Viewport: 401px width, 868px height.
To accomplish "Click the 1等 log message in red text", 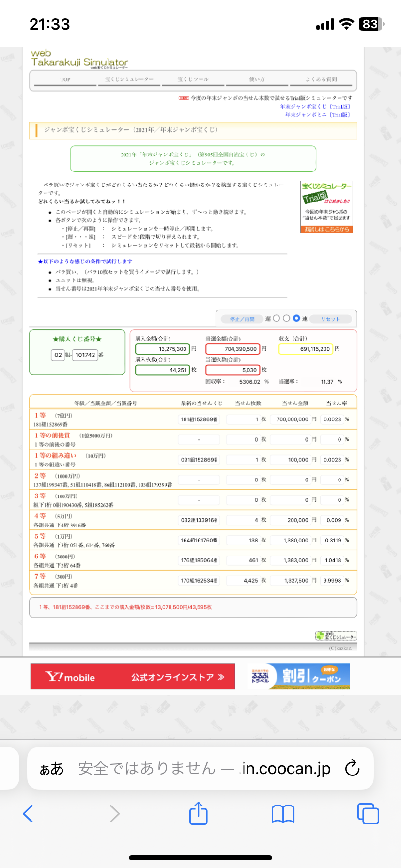I will (125, 607).
